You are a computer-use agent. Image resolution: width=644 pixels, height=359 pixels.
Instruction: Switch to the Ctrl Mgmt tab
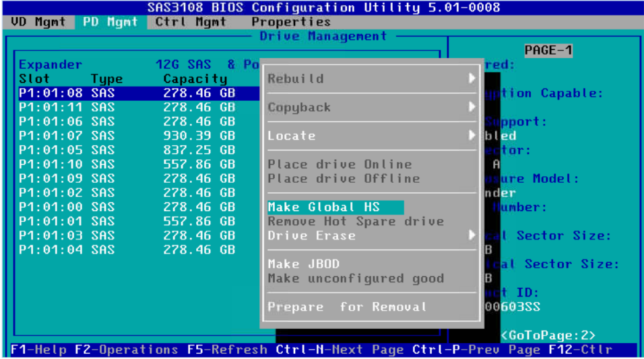tap(190, 22)
